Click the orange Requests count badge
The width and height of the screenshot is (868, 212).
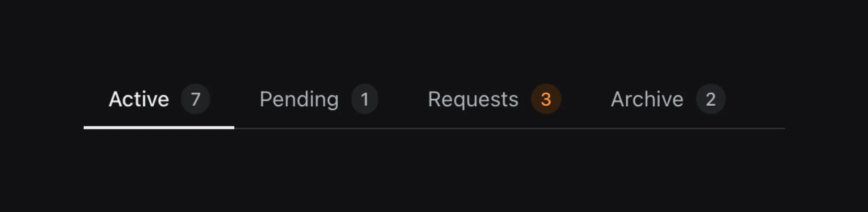coord(546,99)
